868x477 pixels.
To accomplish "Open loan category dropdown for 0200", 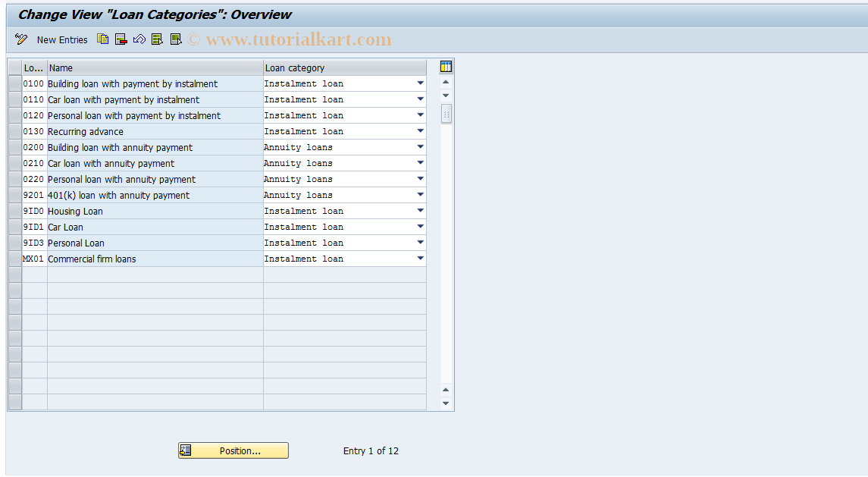I will (420, 147).
